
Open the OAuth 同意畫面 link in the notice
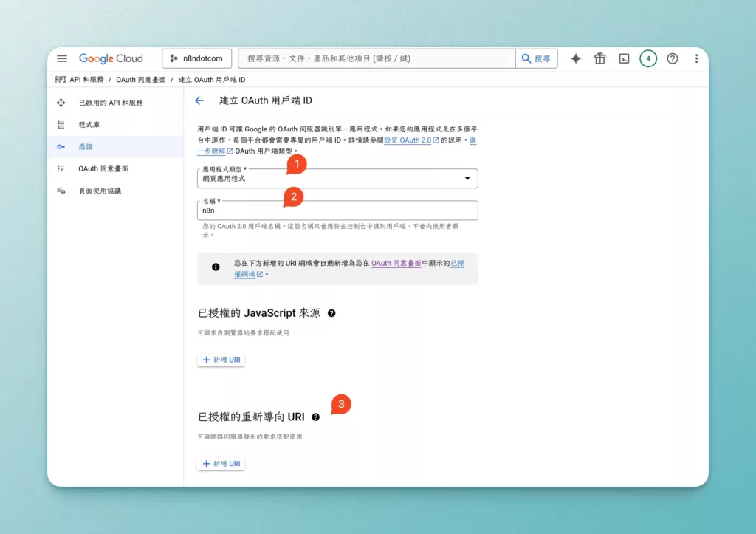pos(396,263)
